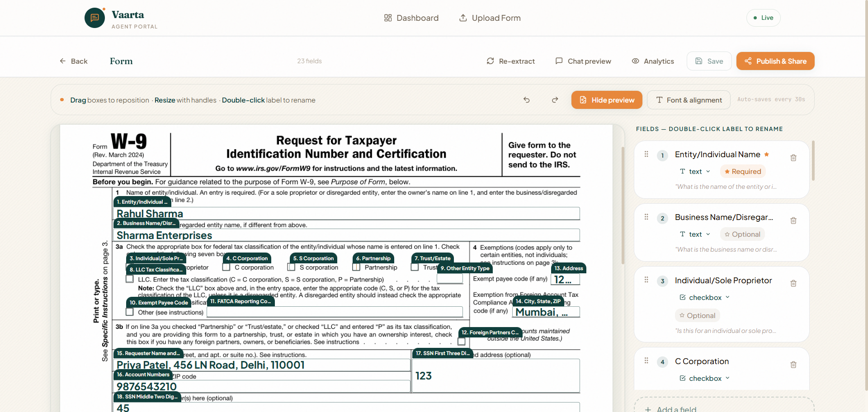
Task: Click the field containing 45
Action: [x=346, y=407]
